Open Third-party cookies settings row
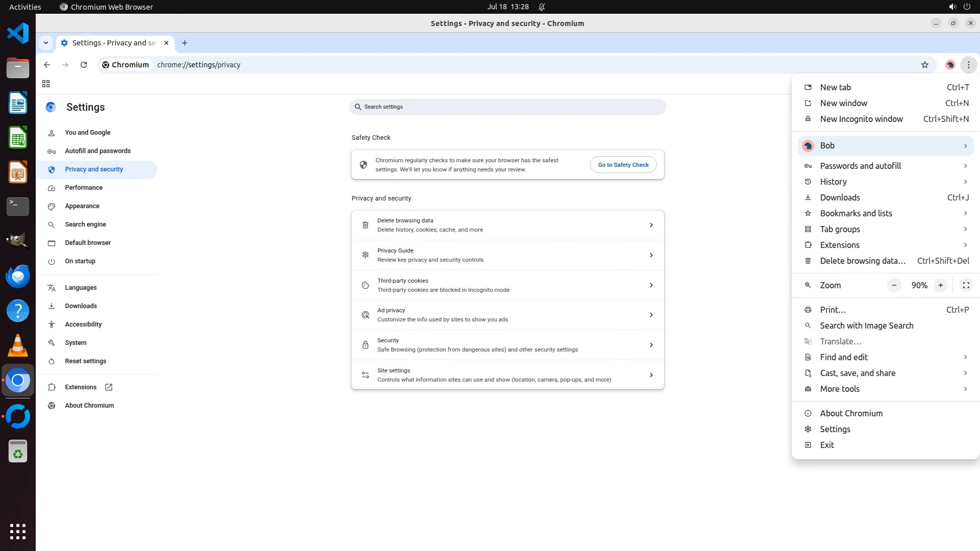 pyautogui.click(x=507, y=285)
